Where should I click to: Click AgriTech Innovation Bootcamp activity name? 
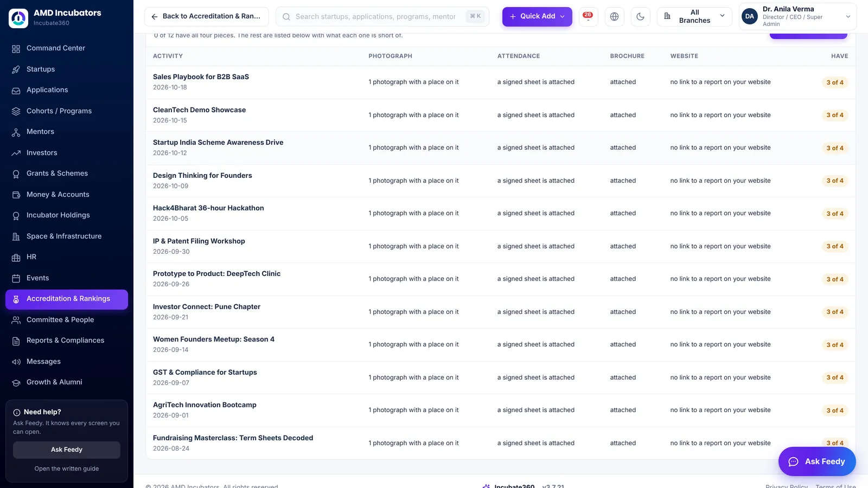205,405
